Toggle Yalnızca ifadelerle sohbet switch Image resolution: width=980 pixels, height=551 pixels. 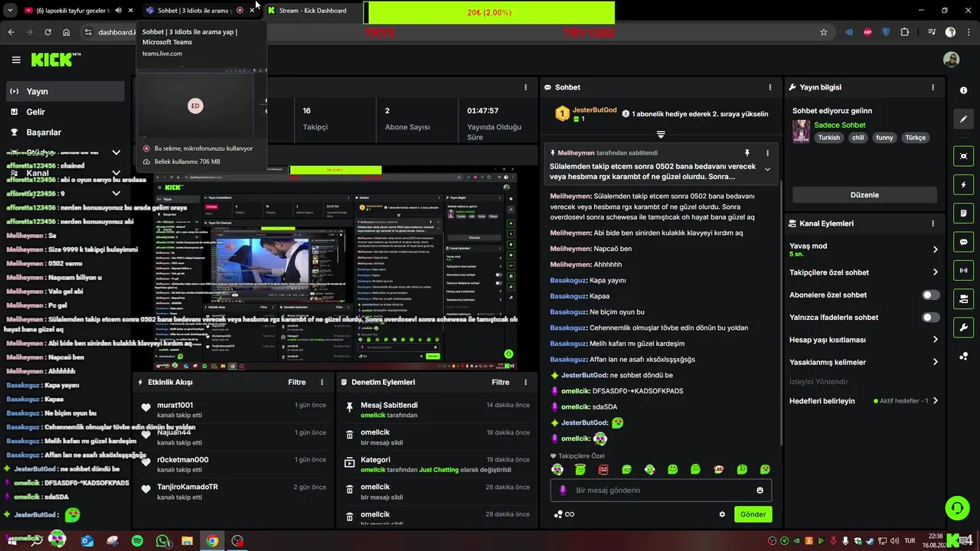point(931,317)
